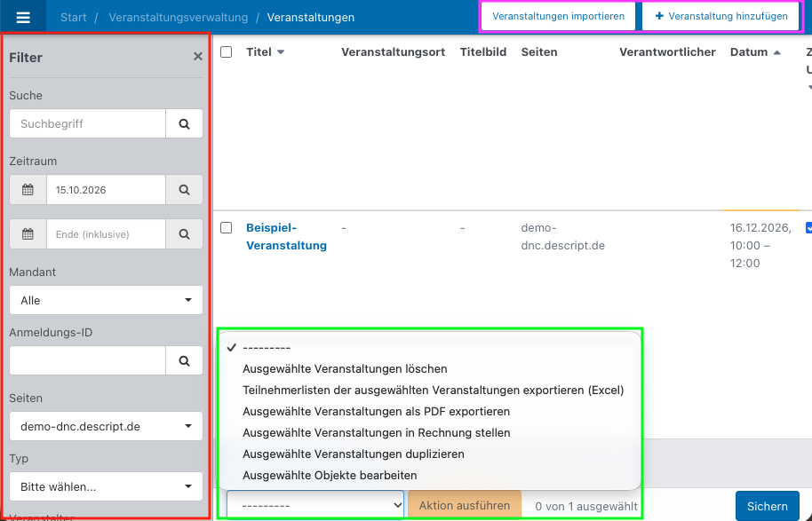
Task: Click the Titelbild column header
Action: click(x=483, y=52)
